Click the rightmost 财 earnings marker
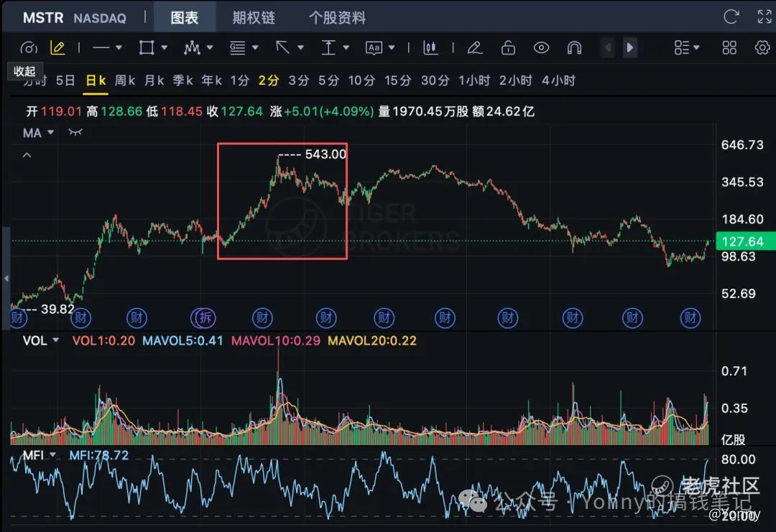 pyautogui.click(x=690, y=318)
